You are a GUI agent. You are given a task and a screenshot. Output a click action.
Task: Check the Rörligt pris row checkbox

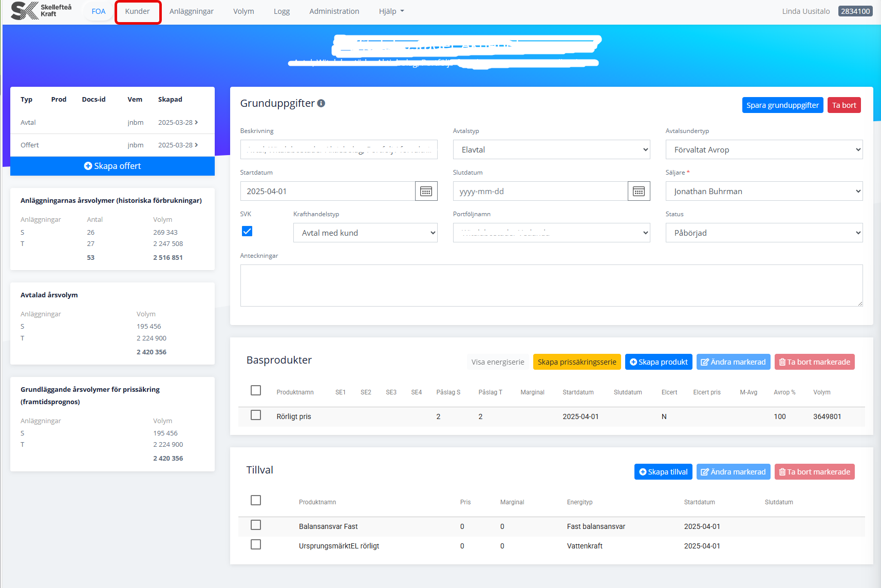(256, 415)
